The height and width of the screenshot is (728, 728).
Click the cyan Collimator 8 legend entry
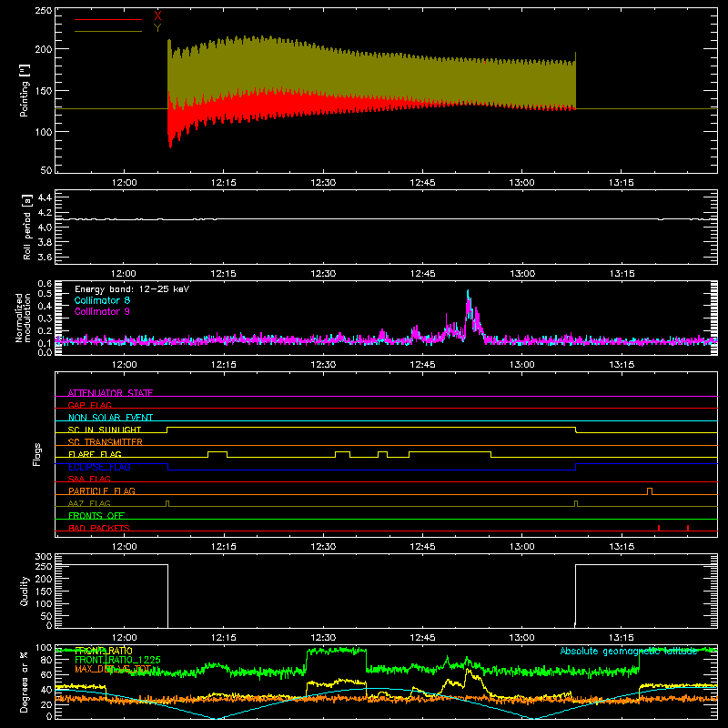click(x=102, y=300)
